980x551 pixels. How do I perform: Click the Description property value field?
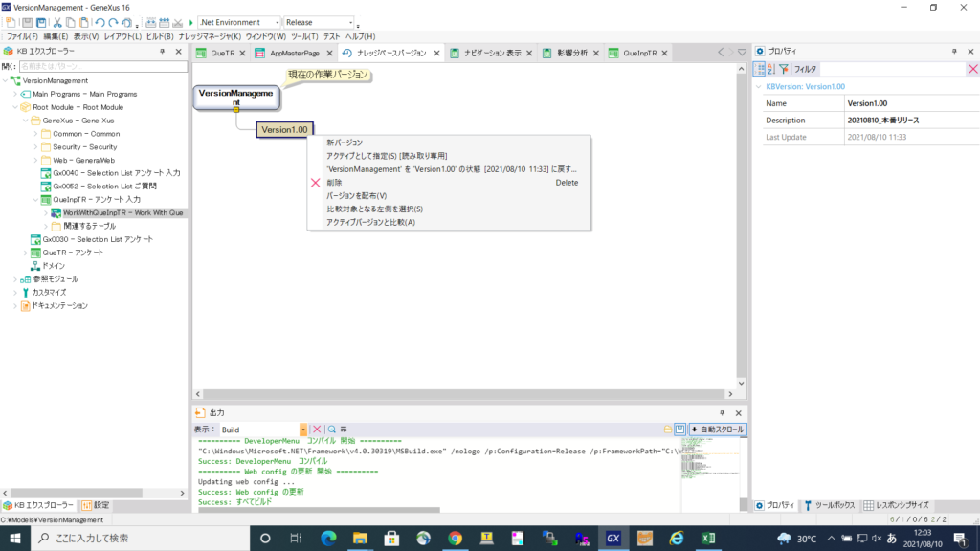point(911,121)
